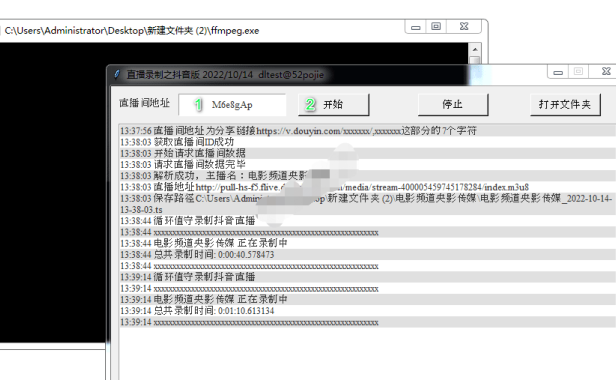Minimize the ffmpeg.exe console window
Image resolution: width=616 pixels, height=380 pixels.
coord(416,27)
